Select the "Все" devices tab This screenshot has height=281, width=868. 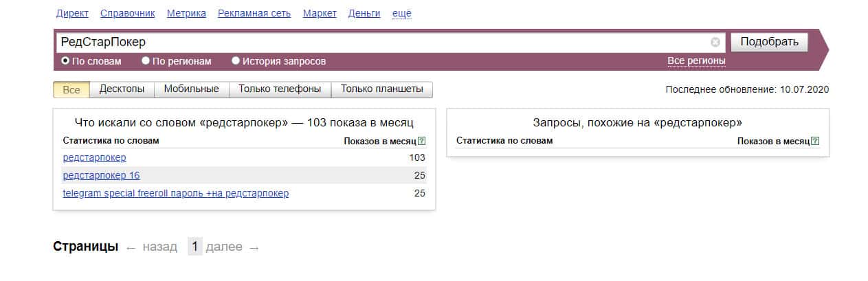click(x=71, y=90)
